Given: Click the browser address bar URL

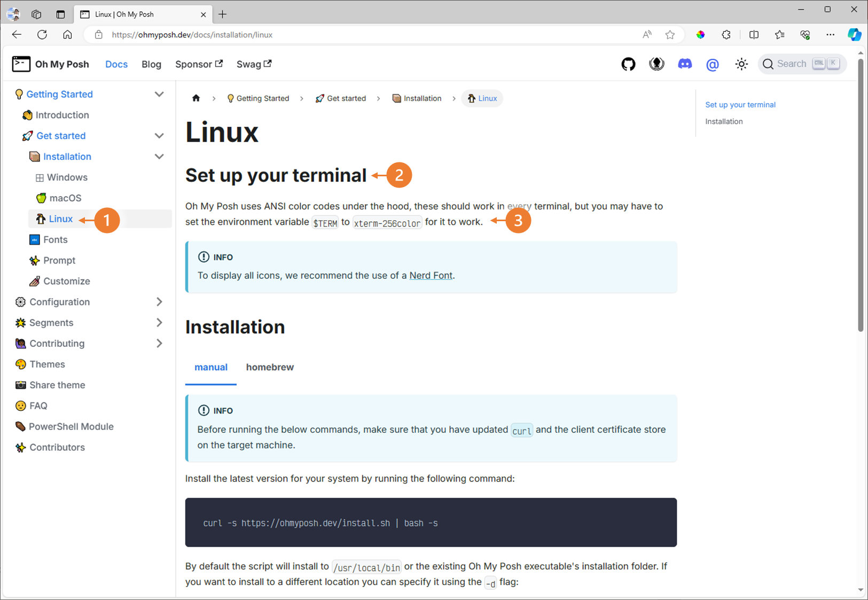Looking at the screenshot, I should click(192, 35).
